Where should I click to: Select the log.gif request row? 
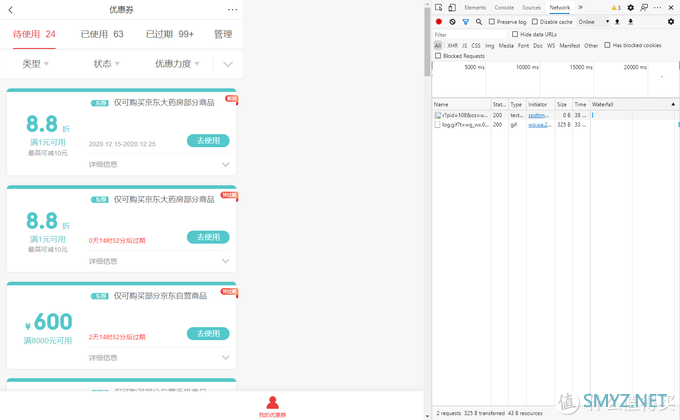click(x=555, y=125)
